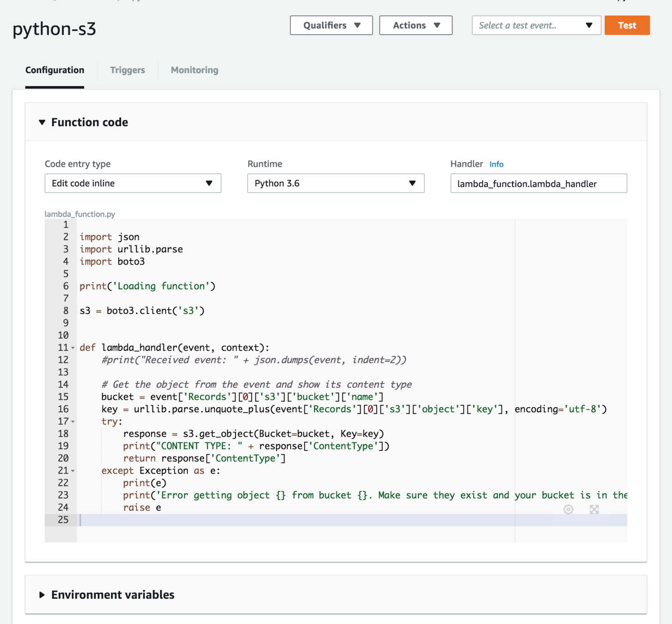Collapse the Function code section

pyautogui.click(x=42, y=122)
